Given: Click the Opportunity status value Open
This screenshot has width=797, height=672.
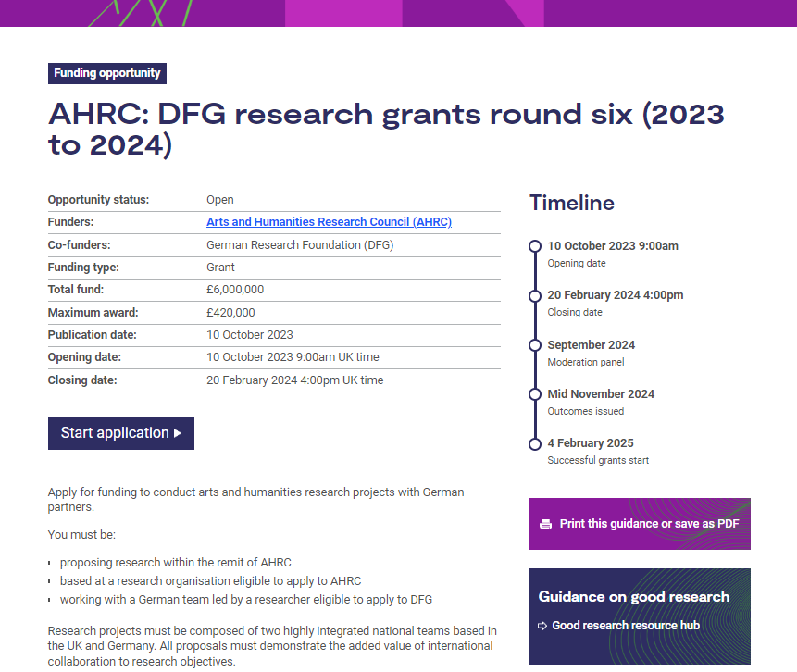Looking at the screenshot, I should point(220,200).
